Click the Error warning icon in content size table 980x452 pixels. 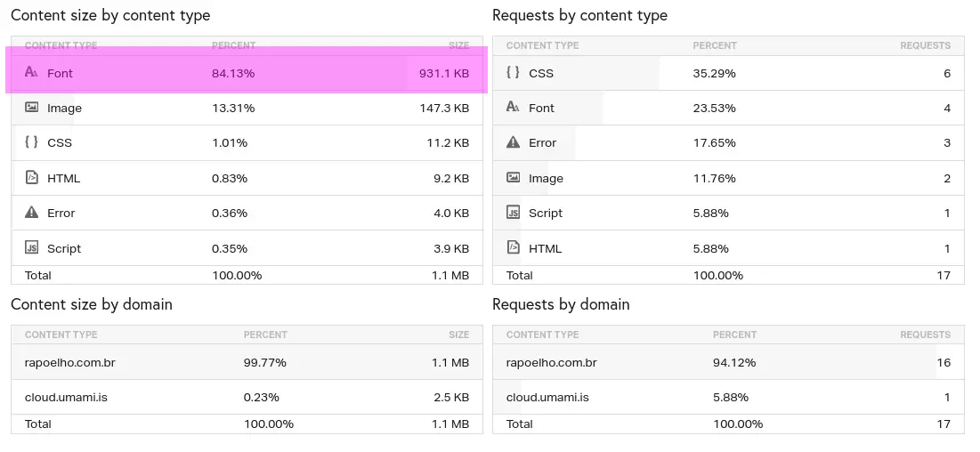(31, 213)
